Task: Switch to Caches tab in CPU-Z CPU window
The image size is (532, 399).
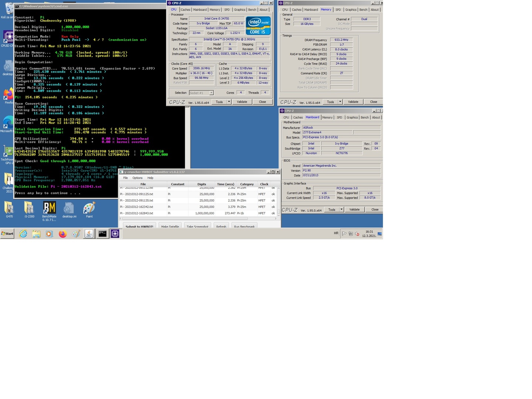Action: click(x=185, y=10)
